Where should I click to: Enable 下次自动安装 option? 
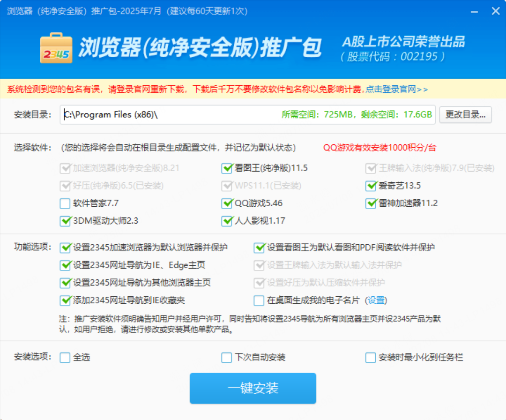[227, 358]
